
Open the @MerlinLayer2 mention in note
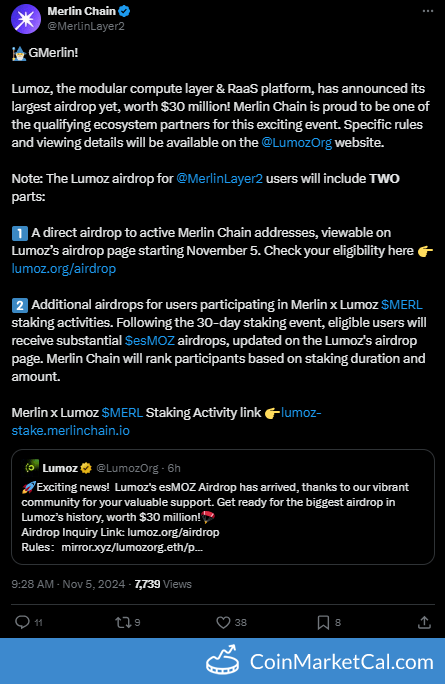pyautogui.click(x=219, y=178)
